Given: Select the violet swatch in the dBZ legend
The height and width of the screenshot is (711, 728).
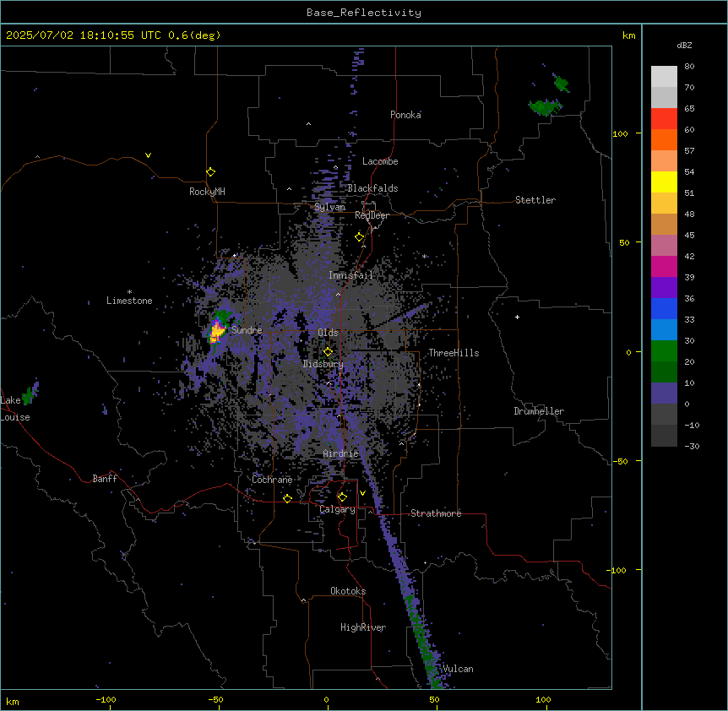Looking at the screenshot, I should tap(664, 287).
